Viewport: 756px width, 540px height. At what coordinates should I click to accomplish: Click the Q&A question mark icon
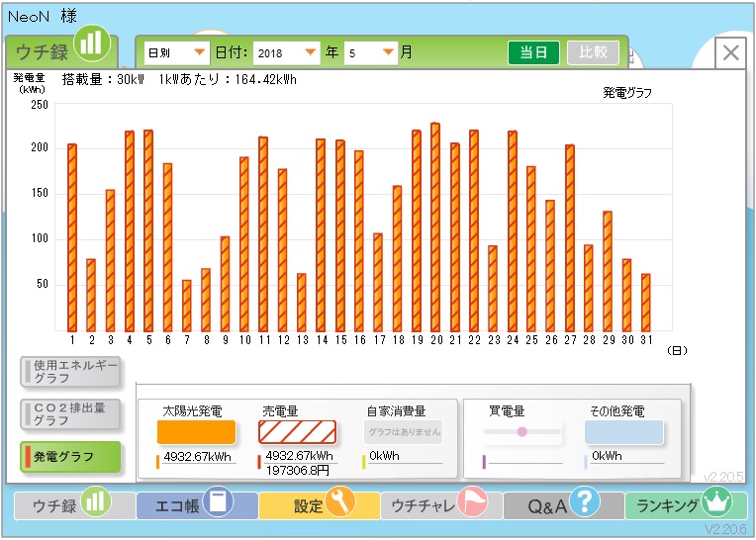pos(585,501)
